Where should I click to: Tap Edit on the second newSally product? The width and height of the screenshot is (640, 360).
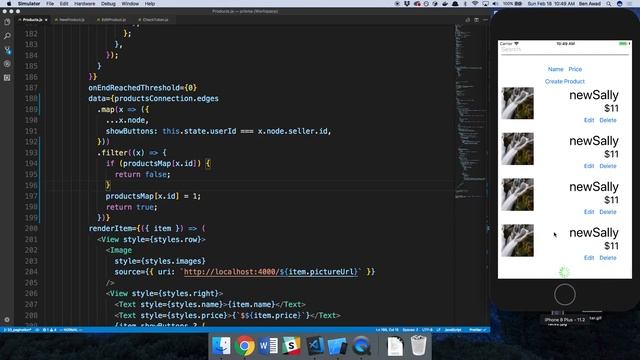pyautogui.click(x=589, y=166)
